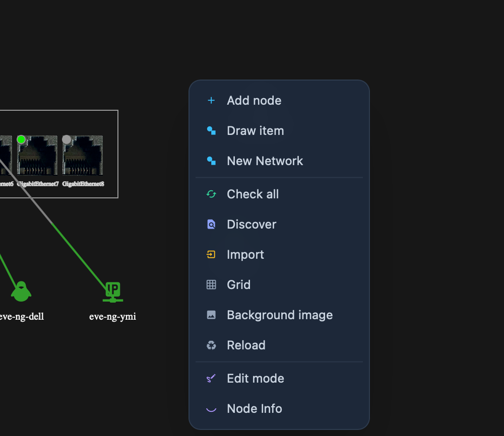Screen dimensions: 504x436
Task: Click the plus icon beside Add node
Action: [x=211, y=101]
